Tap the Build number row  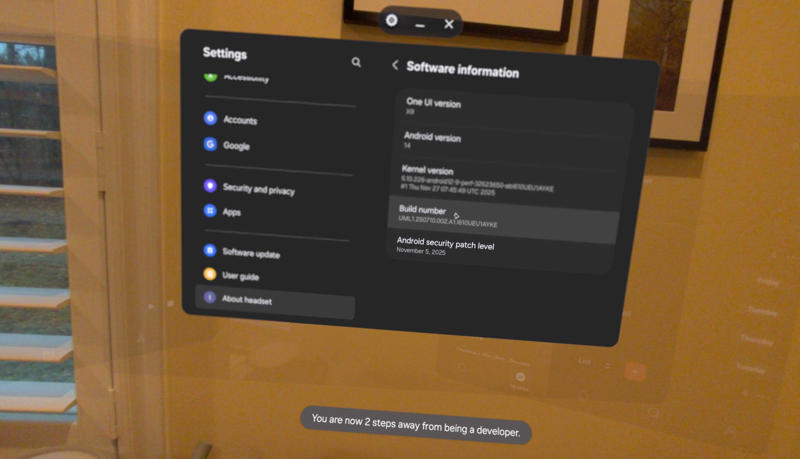(x=503, y=218)
